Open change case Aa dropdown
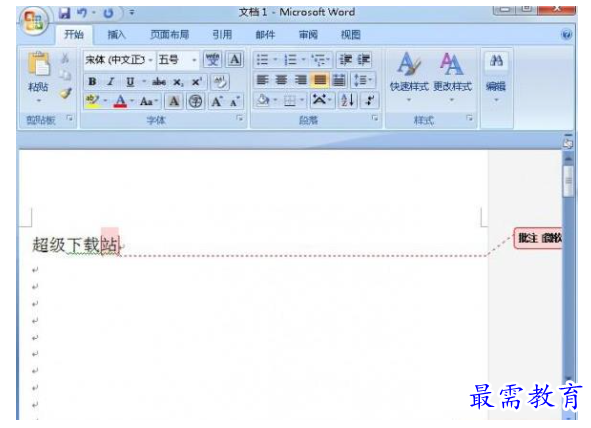This screenshot has width=591, height=428. point(149,101)
